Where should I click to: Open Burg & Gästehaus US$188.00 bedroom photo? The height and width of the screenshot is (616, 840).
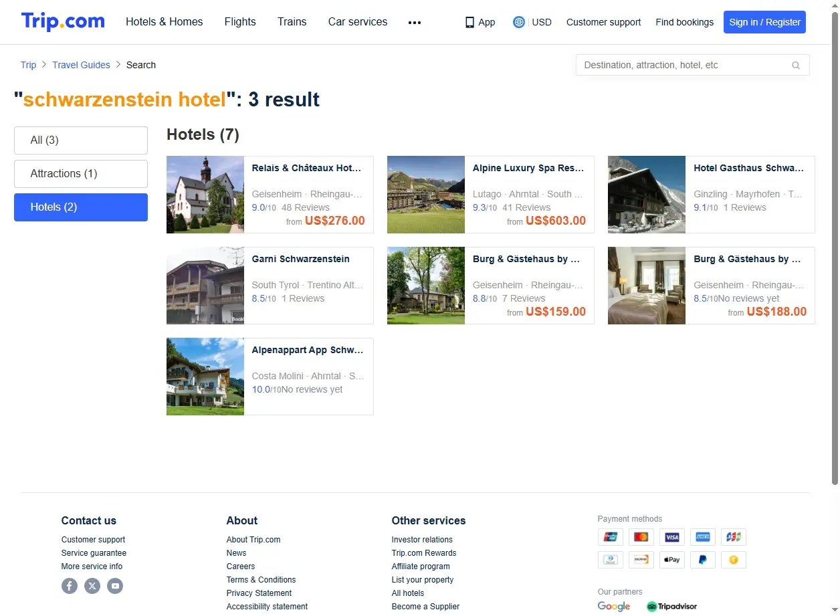(x=647, y=286)
